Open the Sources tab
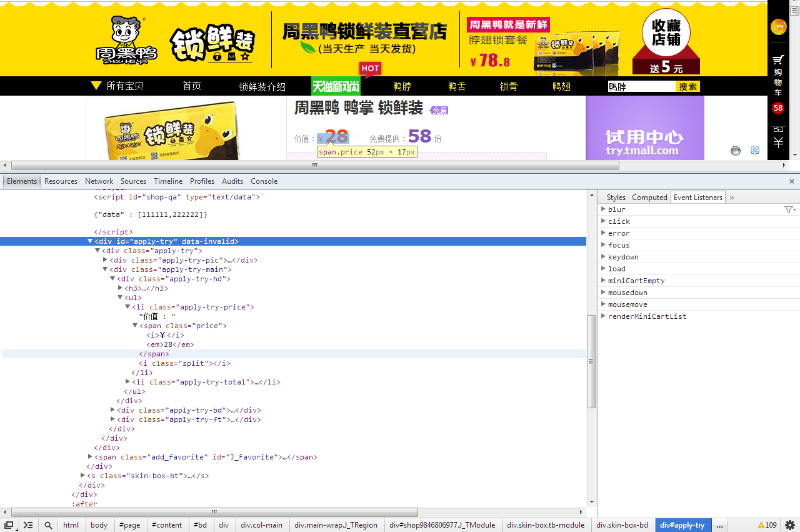Screen dimensions: 800x532 (133, 181)
